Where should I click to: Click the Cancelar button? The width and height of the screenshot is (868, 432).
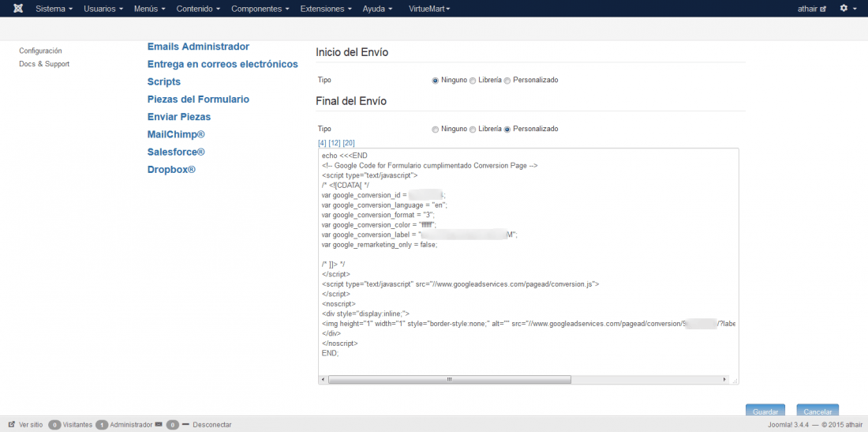tap(817, 411)
